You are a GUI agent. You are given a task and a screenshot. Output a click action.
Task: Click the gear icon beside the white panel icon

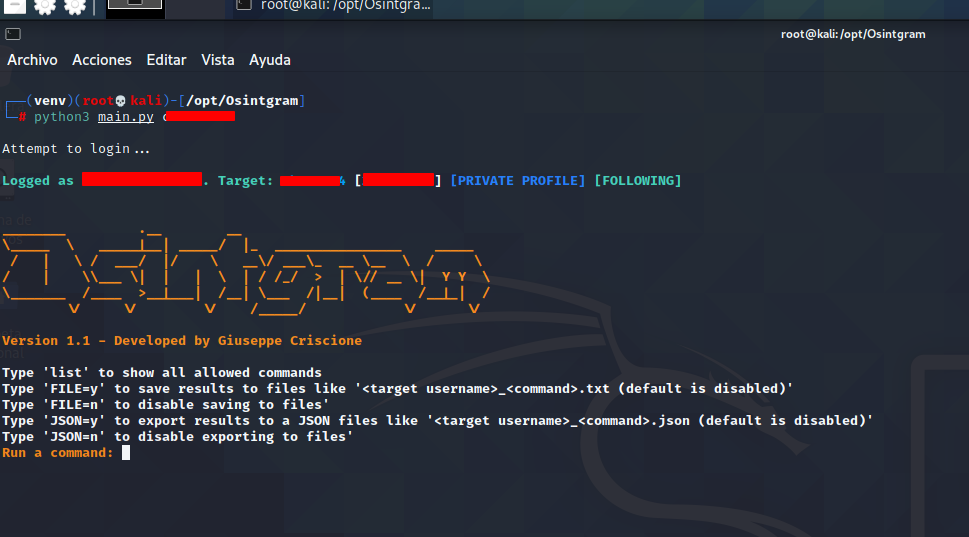[x=44, y=6]
